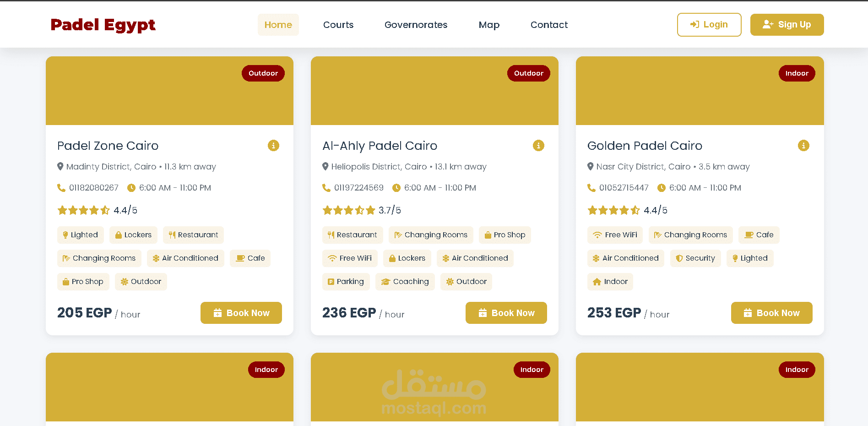
Task: Click phone icon beside 01182080267
Action: [61, 188]
